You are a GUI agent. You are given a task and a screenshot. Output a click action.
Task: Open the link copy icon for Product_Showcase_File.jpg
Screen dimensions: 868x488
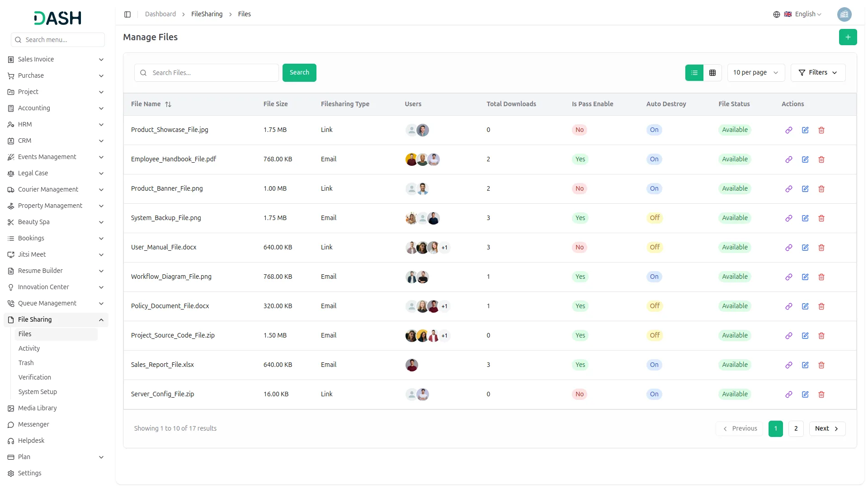[x=789, y=130]
